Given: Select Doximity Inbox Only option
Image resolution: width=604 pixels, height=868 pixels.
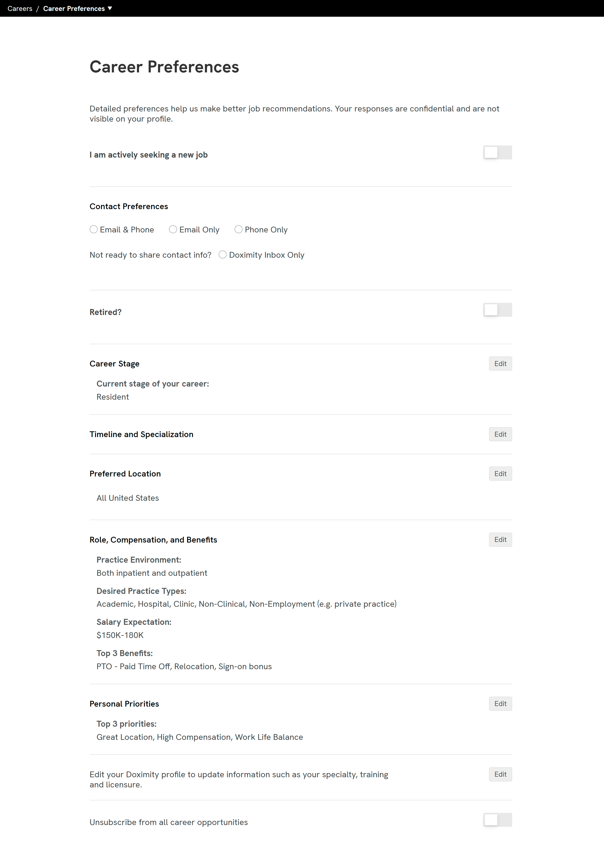Looking at the screenshot, I should click(223, 255).
